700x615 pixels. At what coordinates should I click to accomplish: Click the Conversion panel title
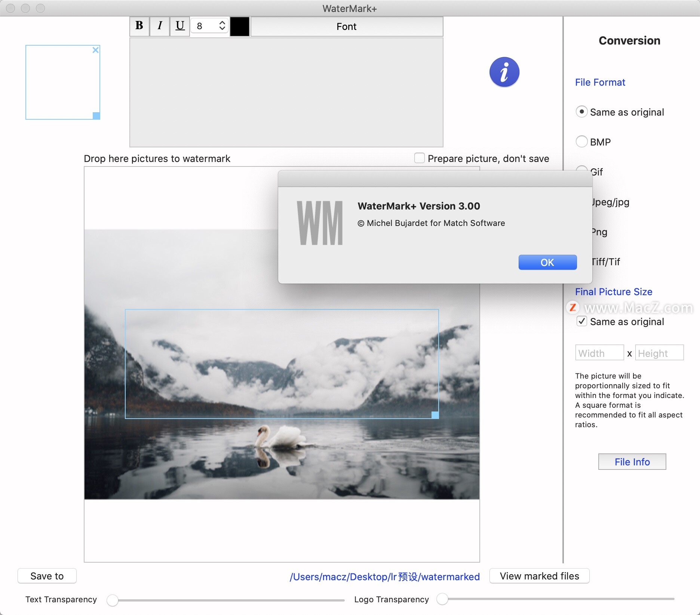click(629, 40)
